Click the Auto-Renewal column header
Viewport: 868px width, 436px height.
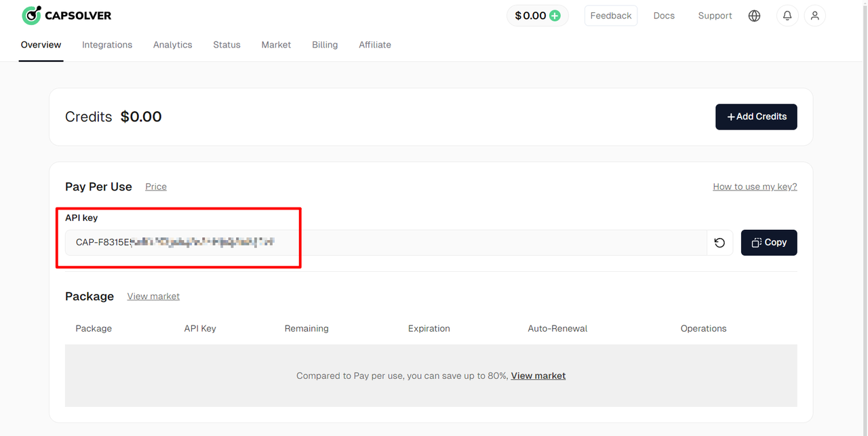click(x=557, y=328)
